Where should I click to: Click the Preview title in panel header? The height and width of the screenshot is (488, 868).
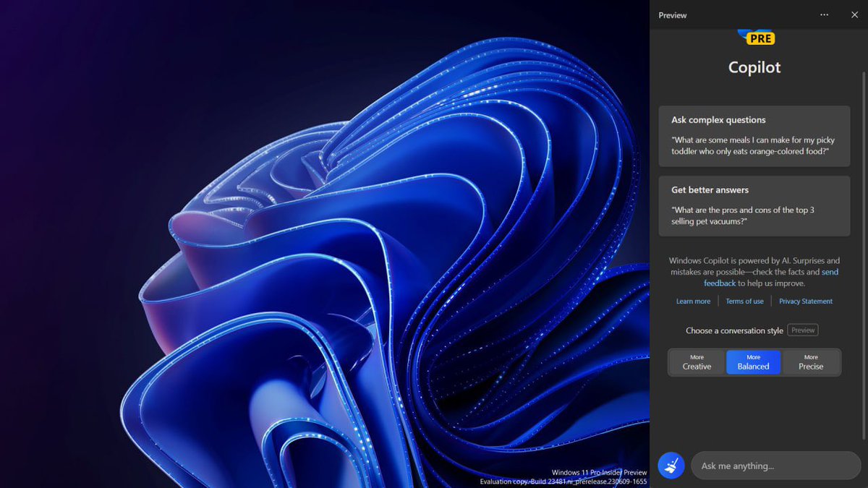click(673, 15)
